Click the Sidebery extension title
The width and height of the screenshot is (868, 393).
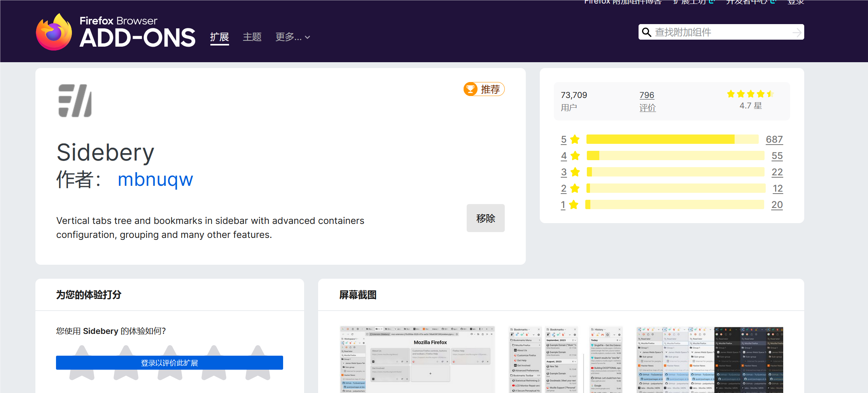tap(105, 152)
